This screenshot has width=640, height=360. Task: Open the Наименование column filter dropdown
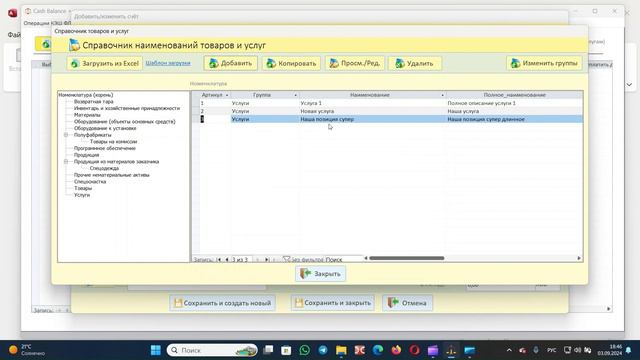[442, 95]
